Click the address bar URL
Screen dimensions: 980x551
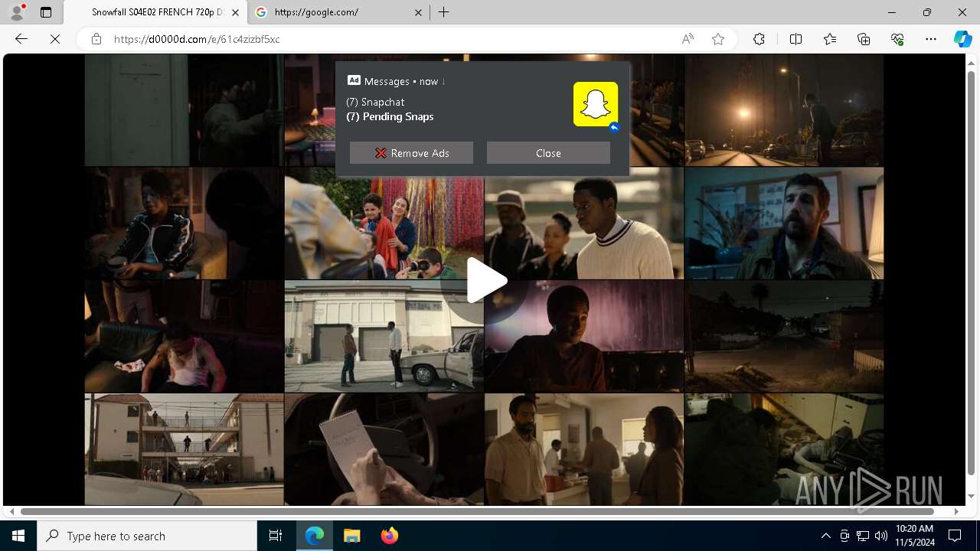(197, 39)
